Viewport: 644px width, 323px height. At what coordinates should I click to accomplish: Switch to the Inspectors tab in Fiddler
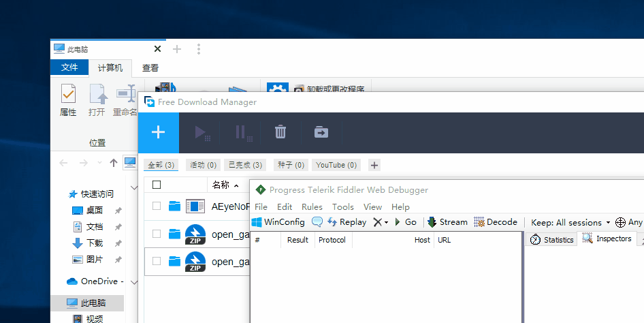pyautogui.click(x=607, y=239)
